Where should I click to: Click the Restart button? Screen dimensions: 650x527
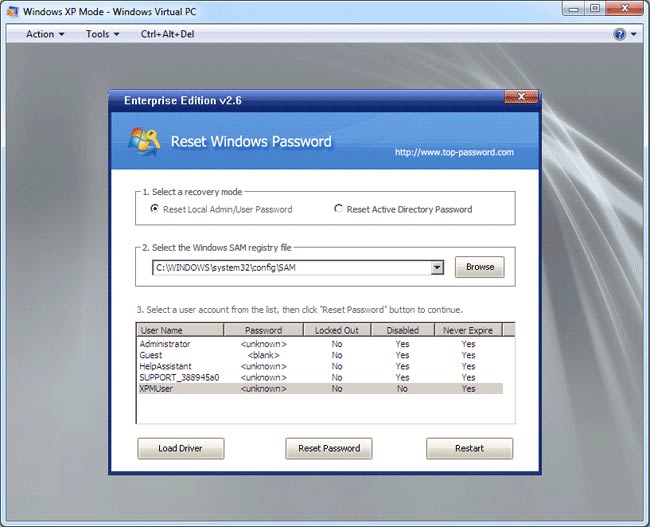pos(469,448)
